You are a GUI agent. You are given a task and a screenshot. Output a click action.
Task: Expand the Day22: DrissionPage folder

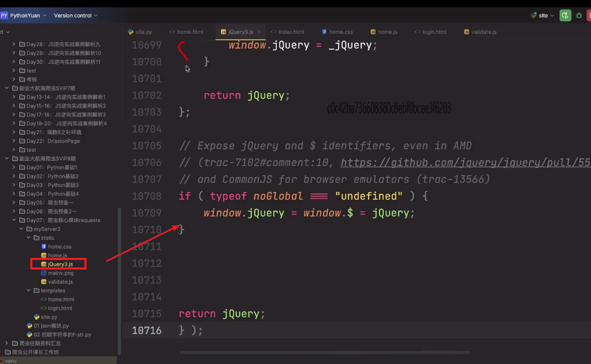(14, 141)
